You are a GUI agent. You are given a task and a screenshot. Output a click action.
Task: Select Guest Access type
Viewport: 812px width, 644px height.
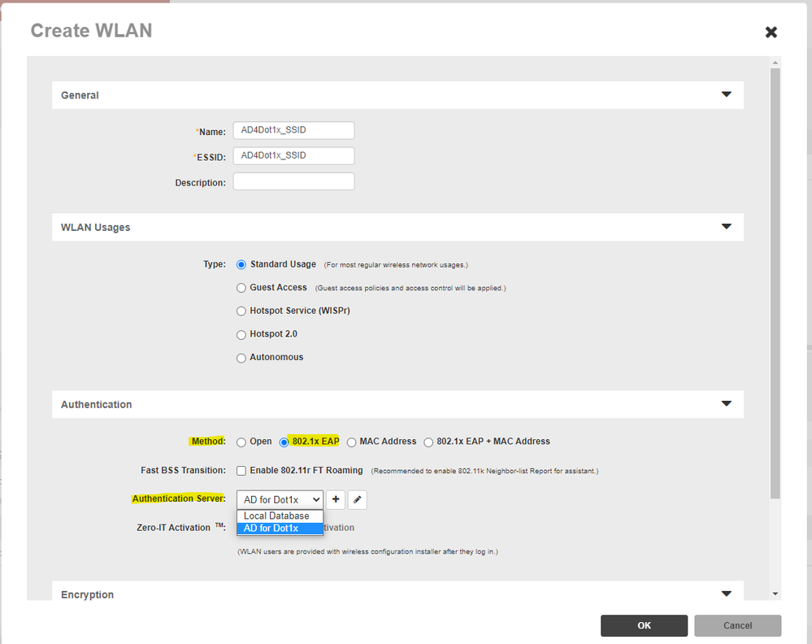pyautogui.click(x=241, y=288)
